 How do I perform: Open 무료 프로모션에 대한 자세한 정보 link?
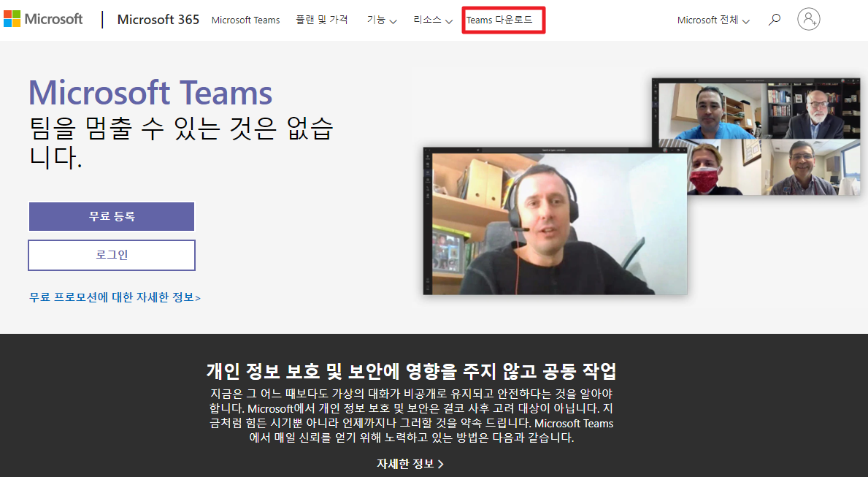(x=115, y=297)
